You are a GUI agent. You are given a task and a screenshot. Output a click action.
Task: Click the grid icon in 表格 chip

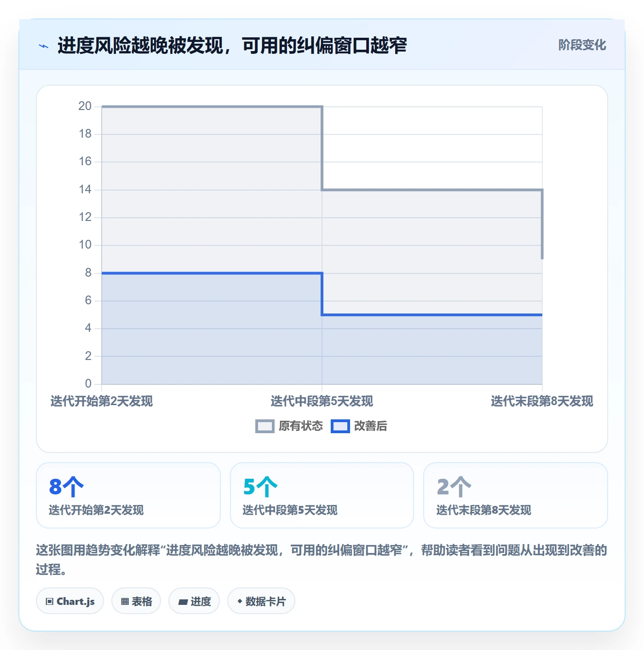pyautogui.click(x=125, y=602)
